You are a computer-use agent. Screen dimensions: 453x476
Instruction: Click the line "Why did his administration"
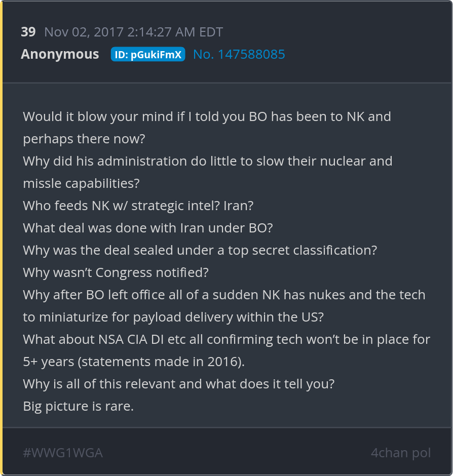click(208, 161)
